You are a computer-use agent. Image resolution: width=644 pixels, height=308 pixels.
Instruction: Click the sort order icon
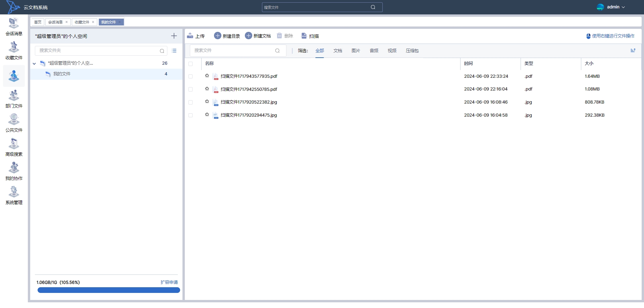633,50
